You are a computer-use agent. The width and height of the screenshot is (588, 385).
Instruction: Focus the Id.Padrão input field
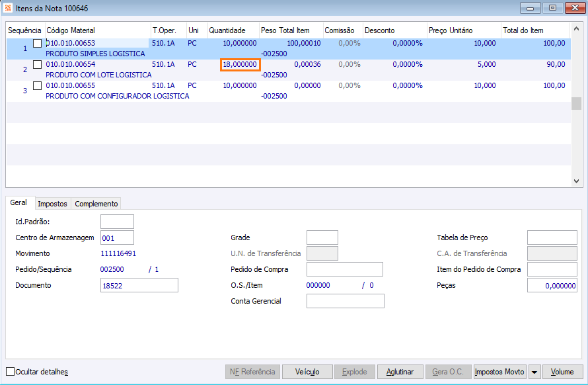(117, 222)
